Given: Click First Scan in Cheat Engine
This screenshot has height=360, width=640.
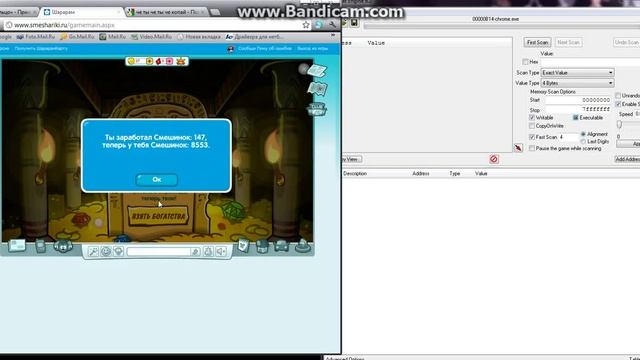Looking at the screenshot, I should [x=537, y=42].
